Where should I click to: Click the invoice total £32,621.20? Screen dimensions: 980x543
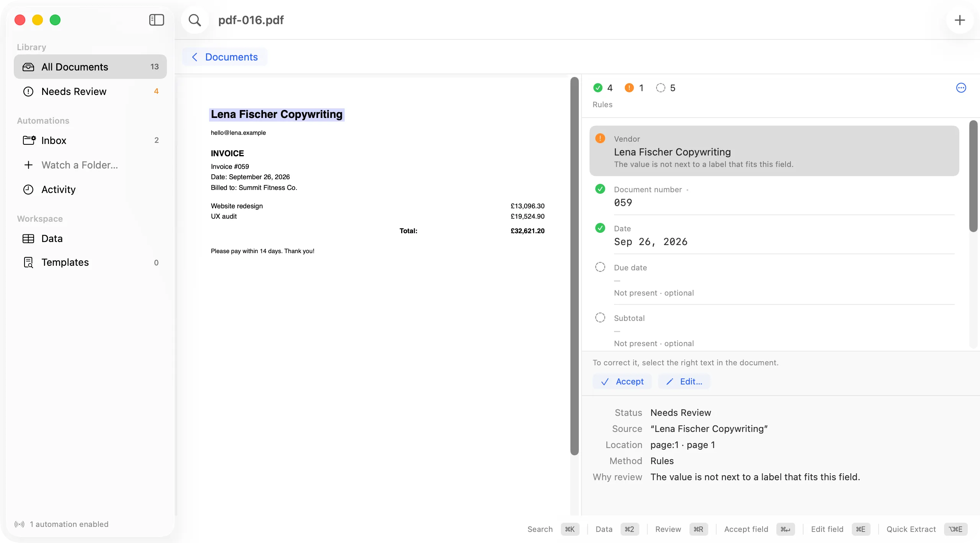527,231
